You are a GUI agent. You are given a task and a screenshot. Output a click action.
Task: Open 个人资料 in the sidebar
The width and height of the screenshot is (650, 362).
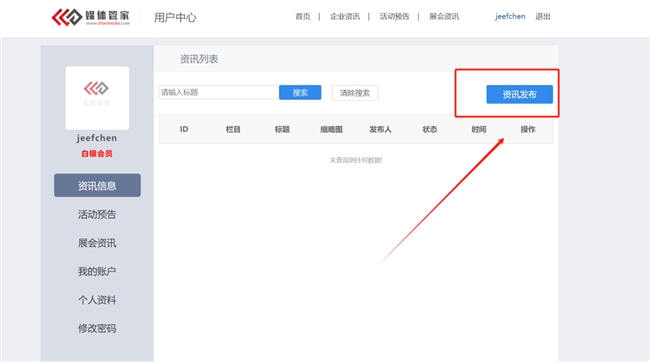[97, 300]
